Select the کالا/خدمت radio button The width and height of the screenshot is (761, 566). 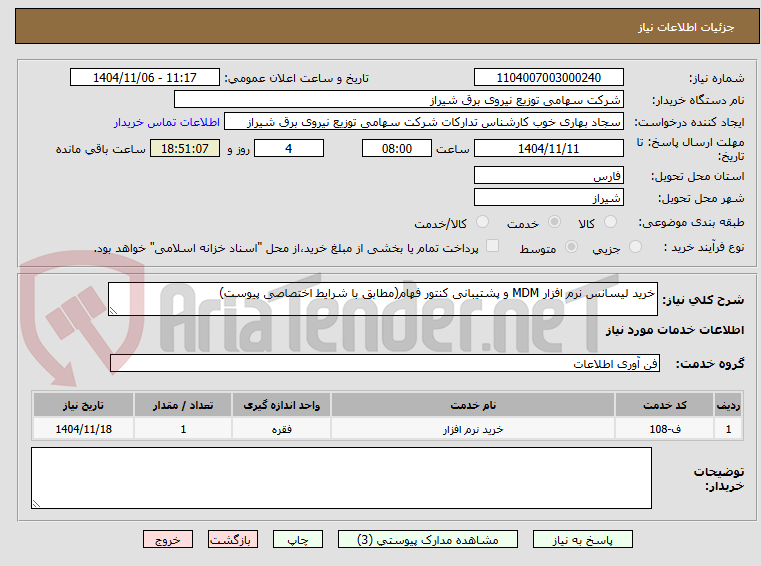coord(482,222)
